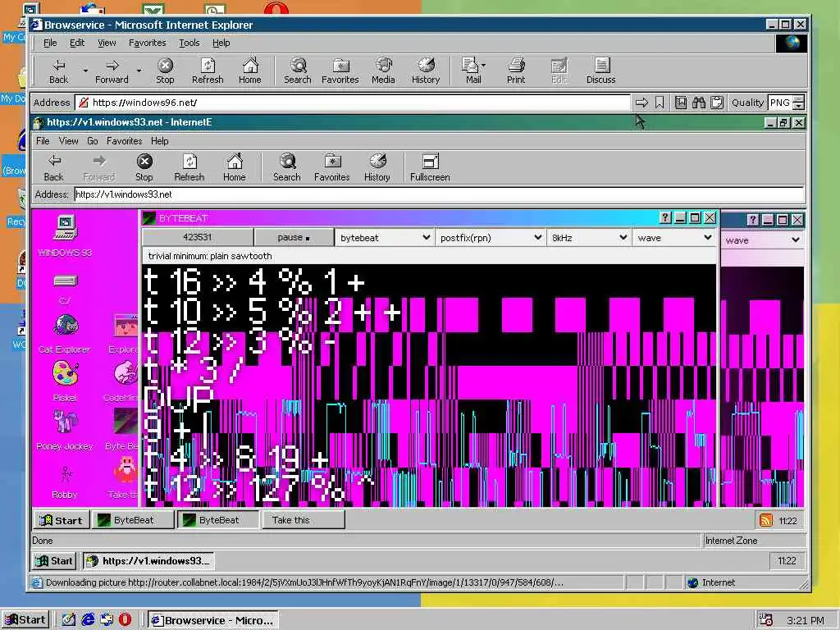The width and height of the screenshot is (840, 630).
Task: Click Back in the outer Browservice toolbar
Action: coord(58,71)
